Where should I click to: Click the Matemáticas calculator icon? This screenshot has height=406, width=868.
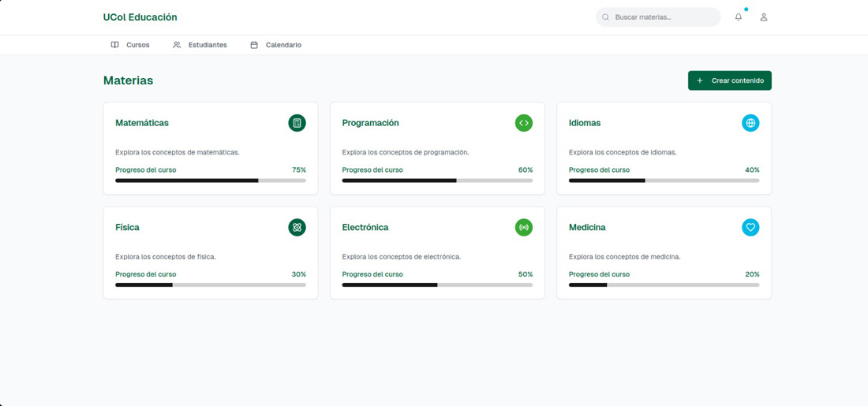(297, 123)
